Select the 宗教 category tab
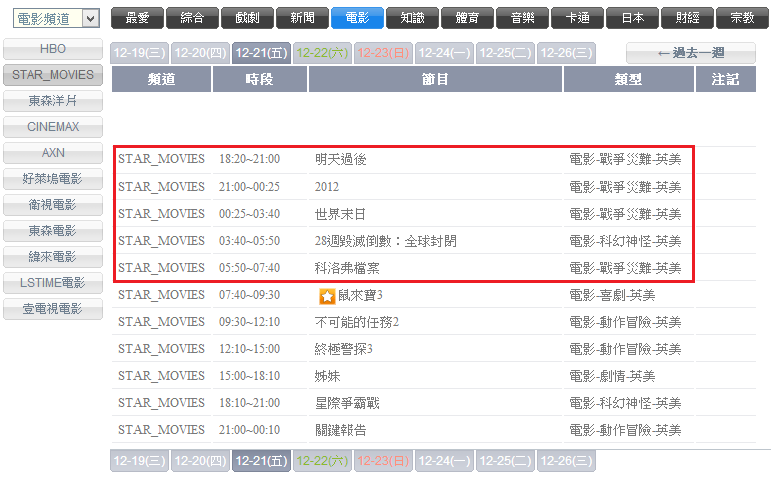The width and height of the screenshot is (773, 478). click(742, 18)
